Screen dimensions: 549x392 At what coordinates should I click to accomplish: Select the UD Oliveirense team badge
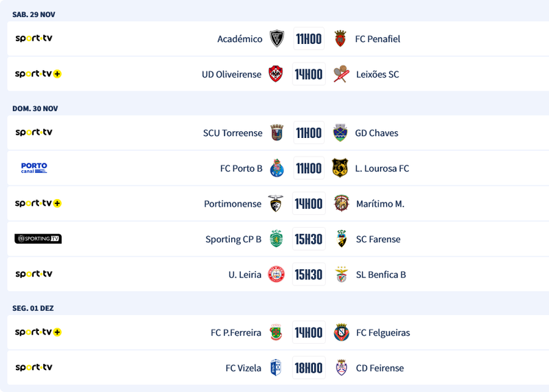tap(276, 74)
